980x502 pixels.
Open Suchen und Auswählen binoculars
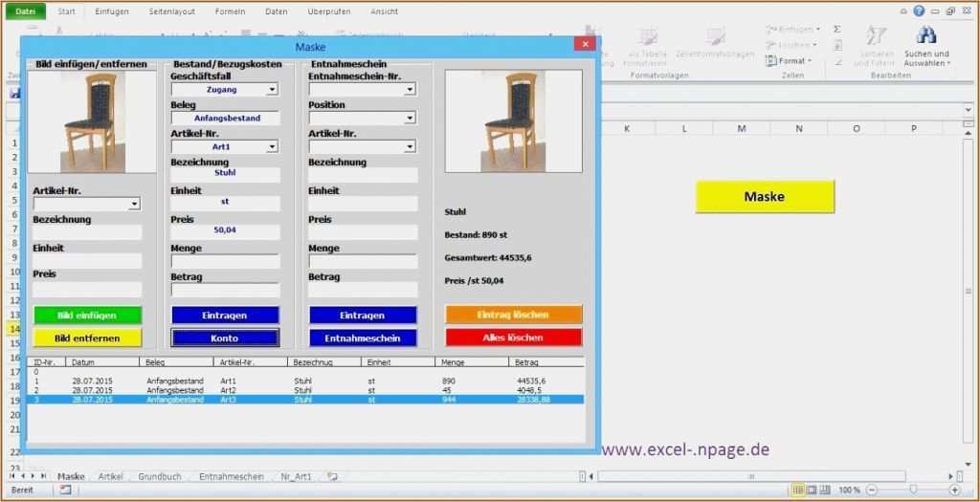[x=925, y=34]
